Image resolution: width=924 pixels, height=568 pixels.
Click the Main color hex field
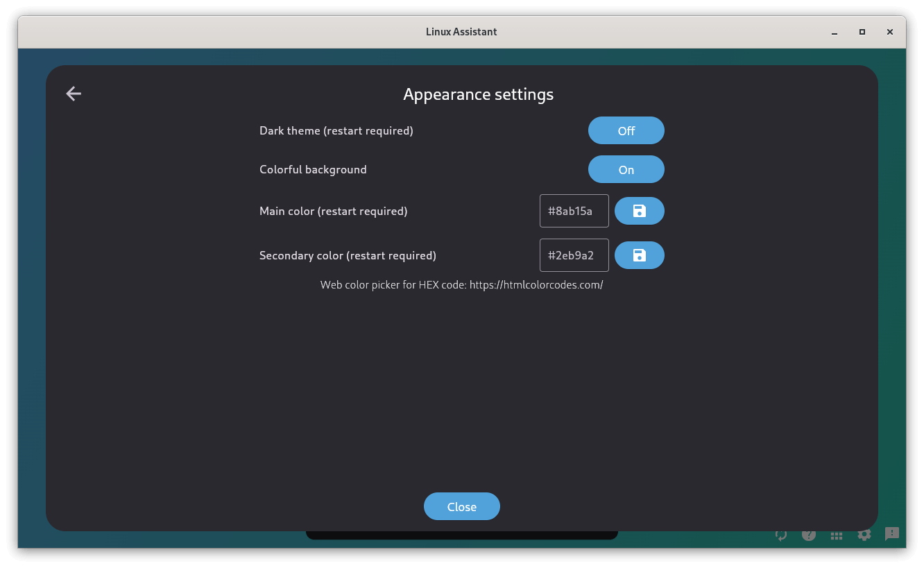coord(574,211)
